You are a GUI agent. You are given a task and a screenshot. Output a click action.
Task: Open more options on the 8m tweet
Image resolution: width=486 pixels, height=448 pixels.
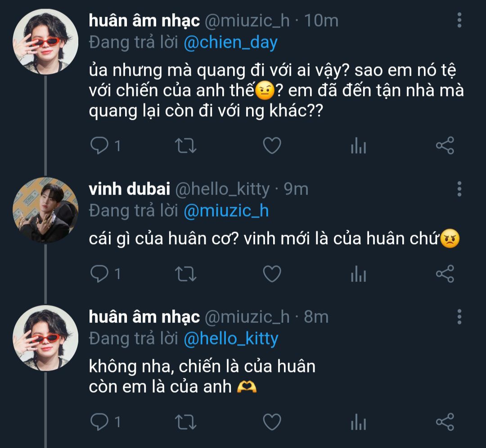(459, 317)
